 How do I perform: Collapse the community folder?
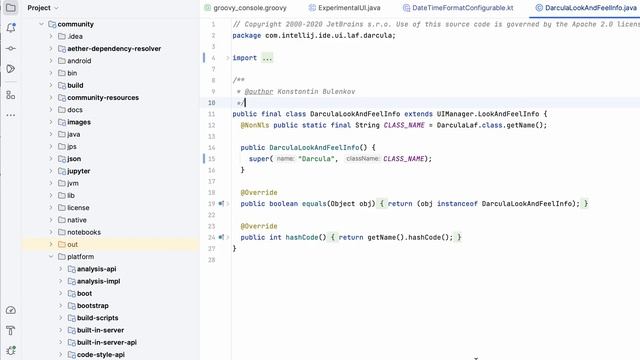tap(41, 24)
